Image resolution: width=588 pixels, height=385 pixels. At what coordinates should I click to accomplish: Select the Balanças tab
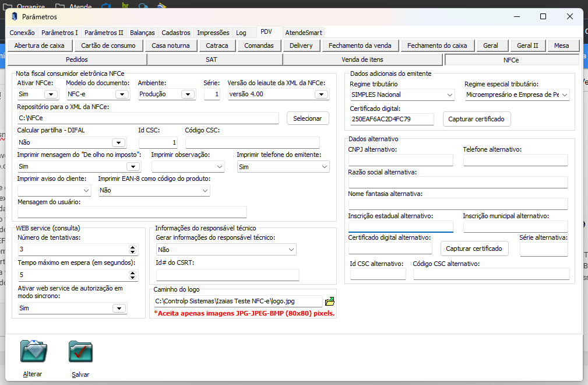[x=143, y=33]
